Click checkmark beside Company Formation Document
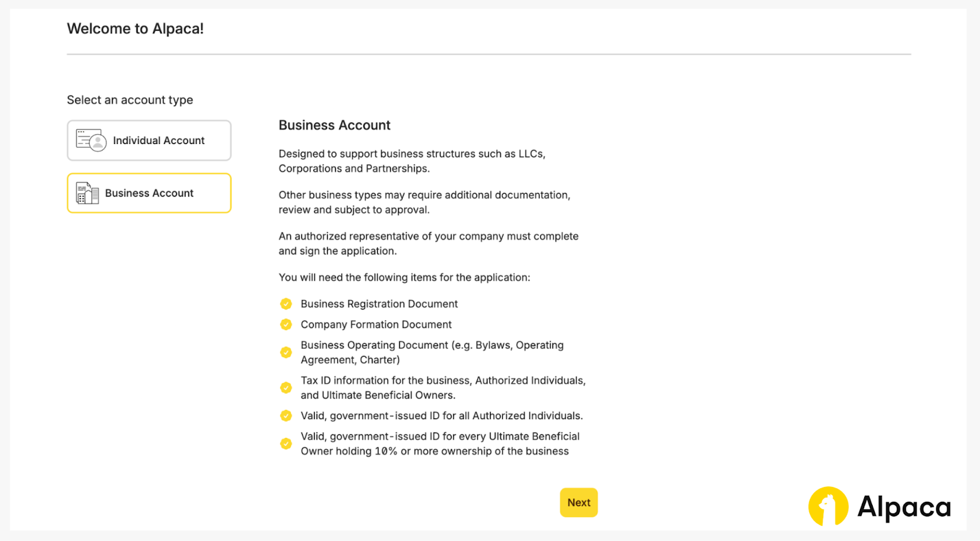This screenshot has height=541, width=980. pos(286,325)
